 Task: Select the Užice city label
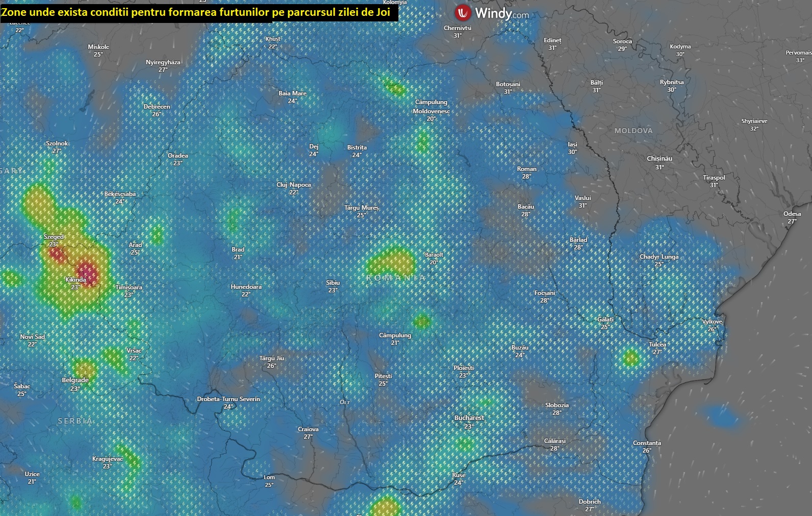tap(32, 474)
